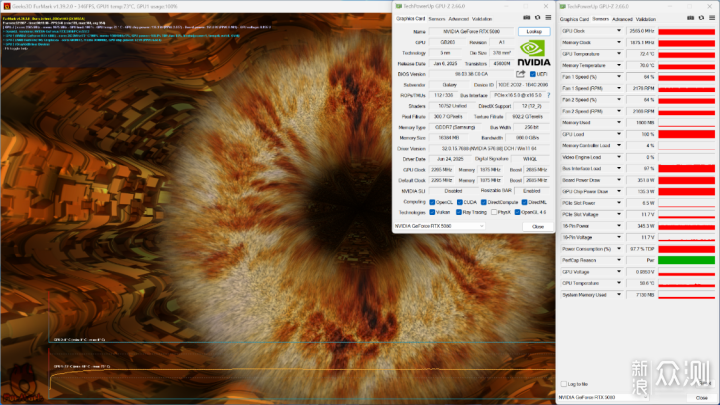Toggle the UEFI checkbox
The width and height of the screenshot is (720, 405).
(x=533, y=74)
